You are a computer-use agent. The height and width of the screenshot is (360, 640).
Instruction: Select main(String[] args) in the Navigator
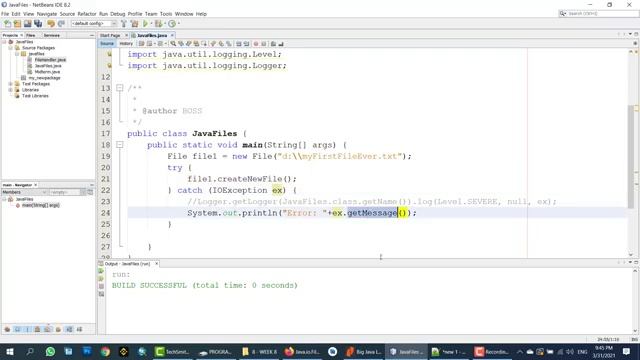(40, 205)
